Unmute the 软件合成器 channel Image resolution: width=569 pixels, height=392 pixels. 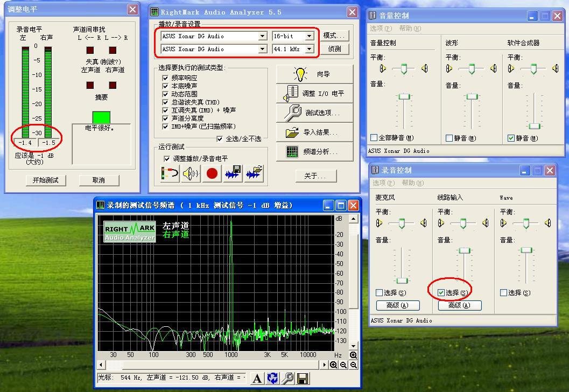point(511,138)
